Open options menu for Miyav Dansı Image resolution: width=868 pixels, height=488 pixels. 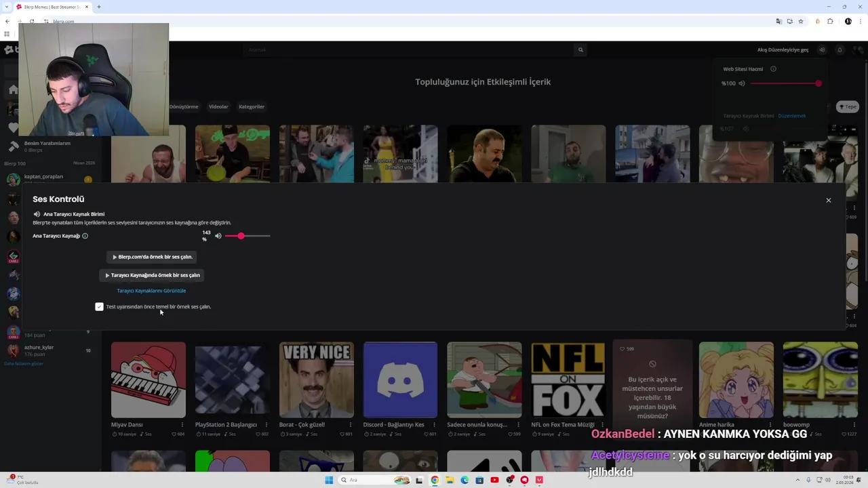pos(182,425)
